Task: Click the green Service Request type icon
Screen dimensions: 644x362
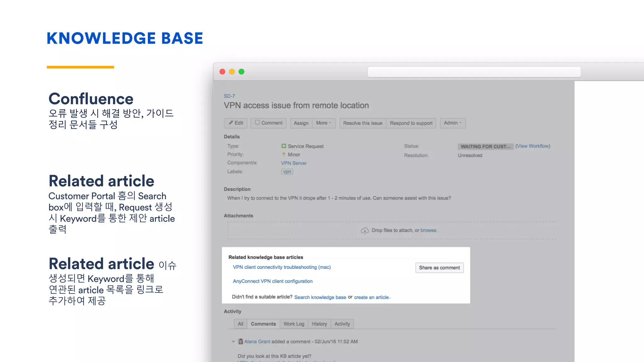Action: coord(284,146)
